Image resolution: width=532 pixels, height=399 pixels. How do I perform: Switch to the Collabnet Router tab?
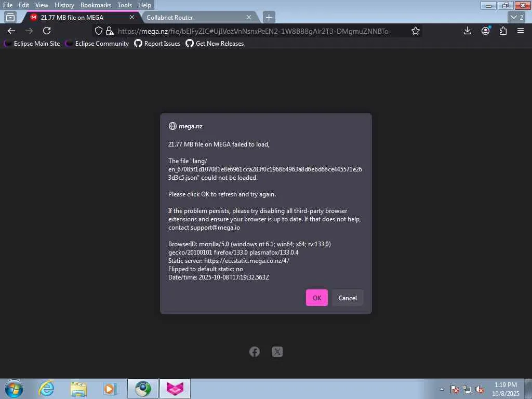pyautogui.click(x=199, y=17)
